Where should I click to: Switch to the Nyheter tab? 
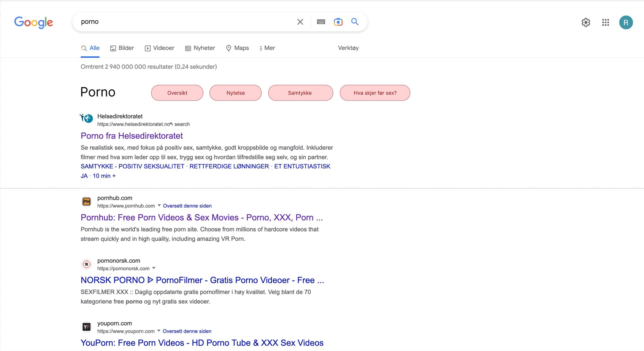[x=200, y=48]
